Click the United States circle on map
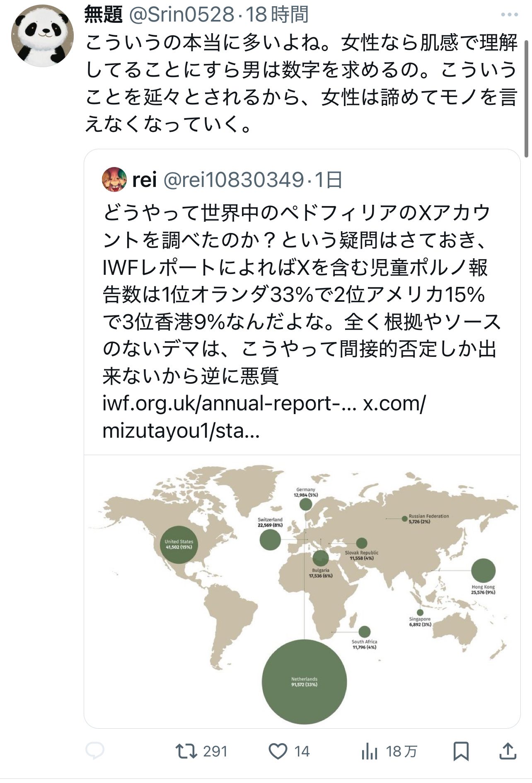This screenshot has width=532, height=783. 179,544
